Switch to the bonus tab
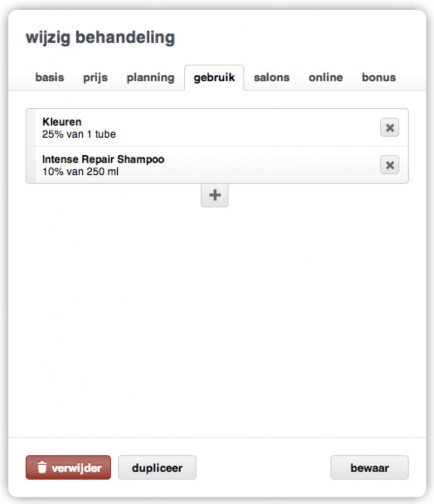This screenshot has width=434, height=504. click(x=378, y=77)
